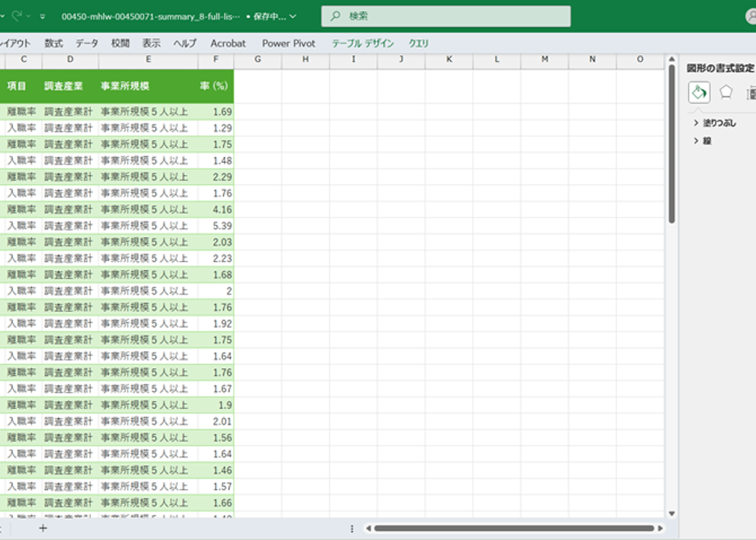Select the cell with value 1.66

pyautogui.click(x=215, y=503)
